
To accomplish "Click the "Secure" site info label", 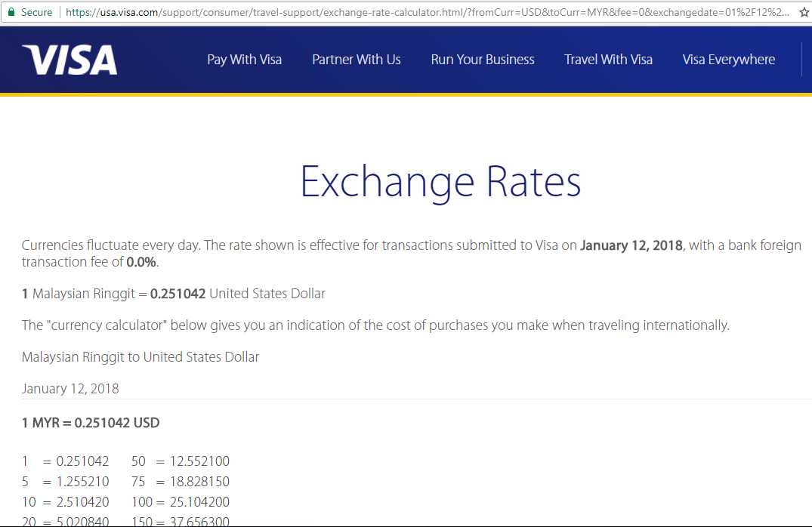I will point(37,12).
